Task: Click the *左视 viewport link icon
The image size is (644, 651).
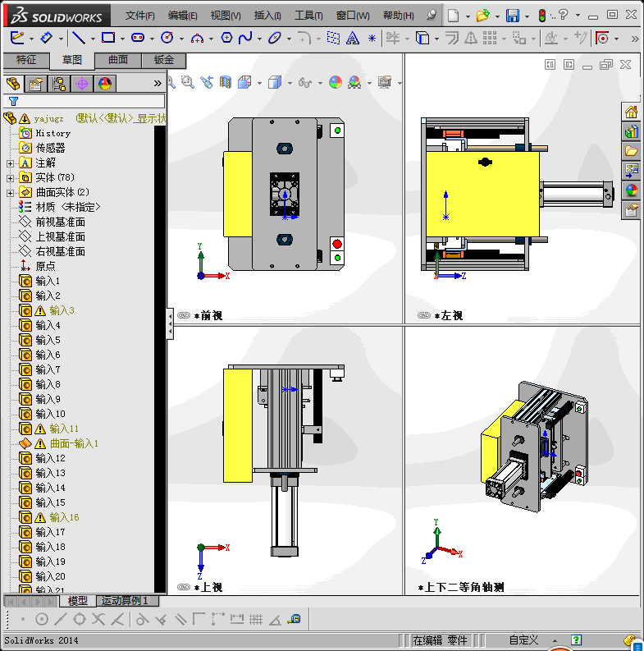Action: tap(423, 315)
